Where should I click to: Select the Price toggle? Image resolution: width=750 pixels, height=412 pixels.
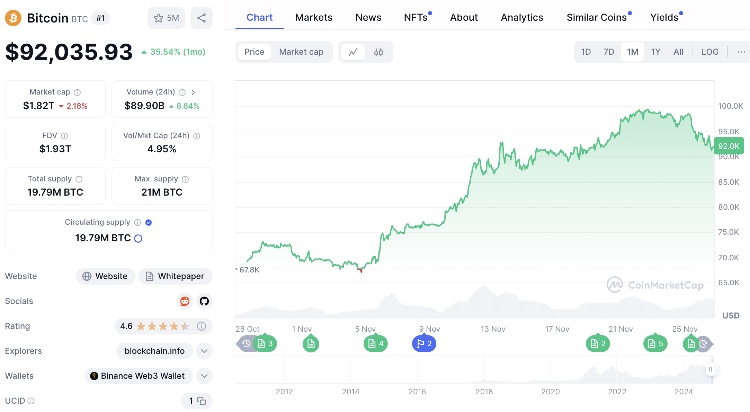254,52
